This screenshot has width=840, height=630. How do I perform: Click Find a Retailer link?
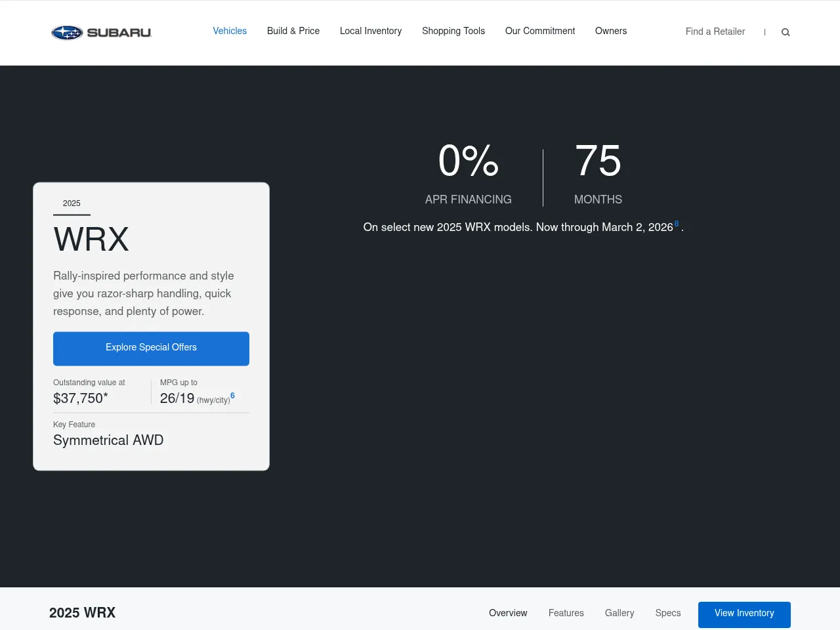(715, 31)
